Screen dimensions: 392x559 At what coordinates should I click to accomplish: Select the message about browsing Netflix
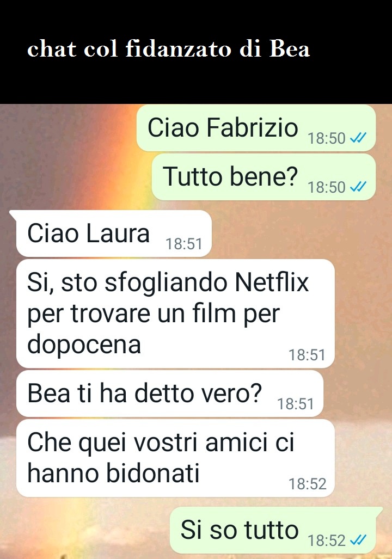click(175, 314)
